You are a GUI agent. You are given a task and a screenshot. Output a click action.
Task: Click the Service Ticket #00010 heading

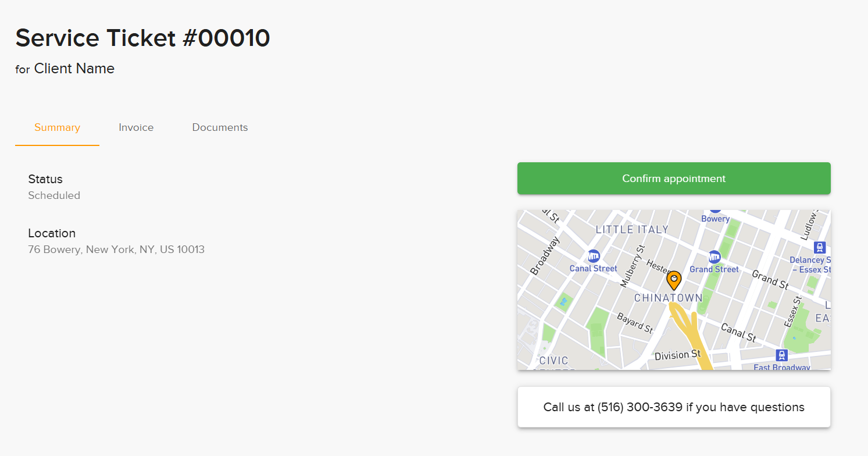(142, 38)
